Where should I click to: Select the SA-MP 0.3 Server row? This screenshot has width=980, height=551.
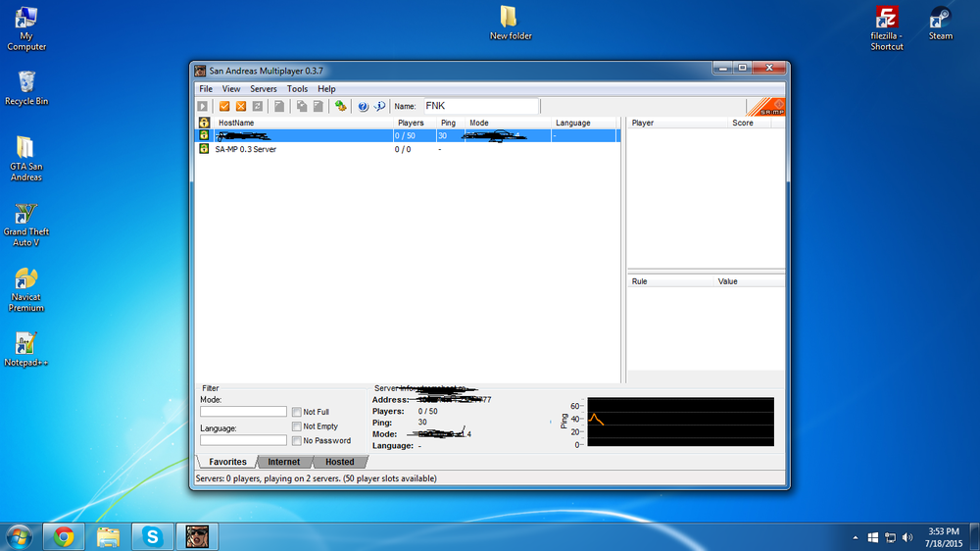[409, 149]
